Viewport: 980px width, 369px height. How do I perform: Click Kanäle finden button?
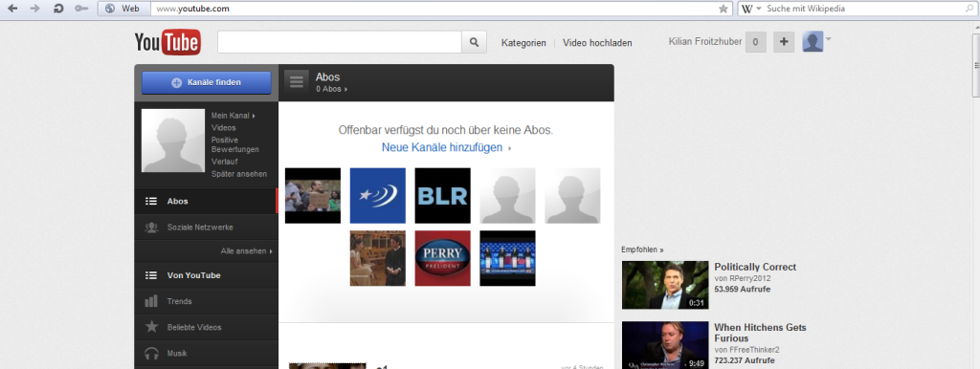coord(207,82)
